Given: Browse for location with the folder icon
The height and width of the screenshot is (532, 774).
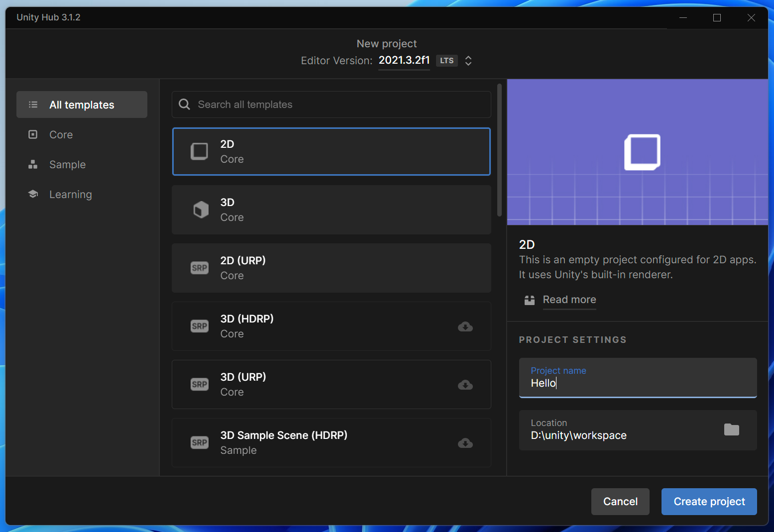Looking at the screenshot, I should tap(732, 429).
